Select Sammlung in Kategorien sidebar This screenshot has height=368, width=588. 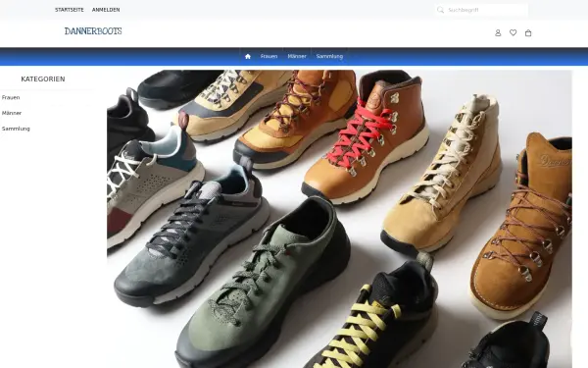16,129
